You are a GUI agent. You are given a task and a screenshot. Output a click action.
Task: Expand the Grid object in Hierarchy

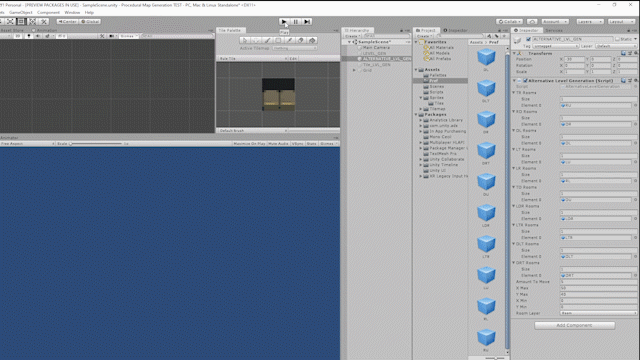point(354,70)
